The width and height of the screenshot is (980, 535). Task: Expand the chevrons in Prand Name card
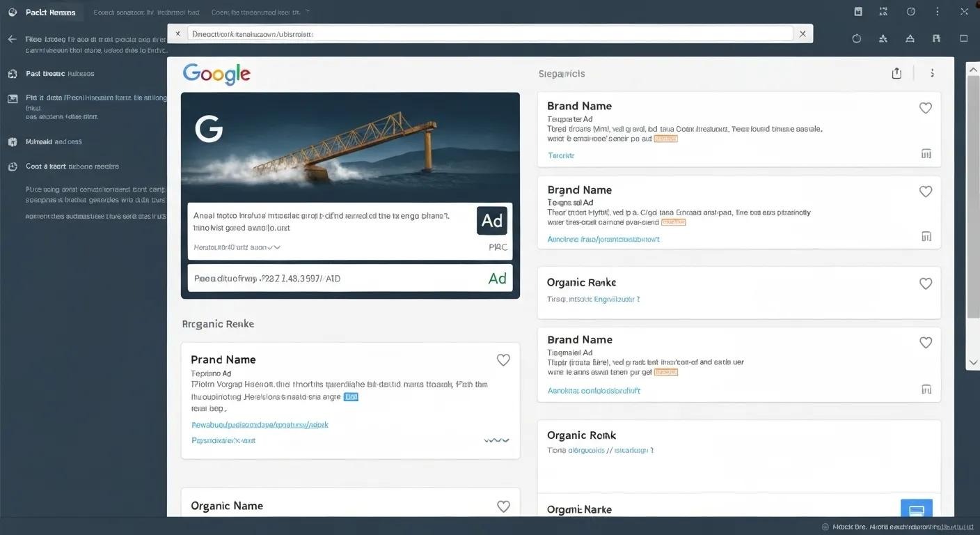pyautogui.click(x=496, y=440)
